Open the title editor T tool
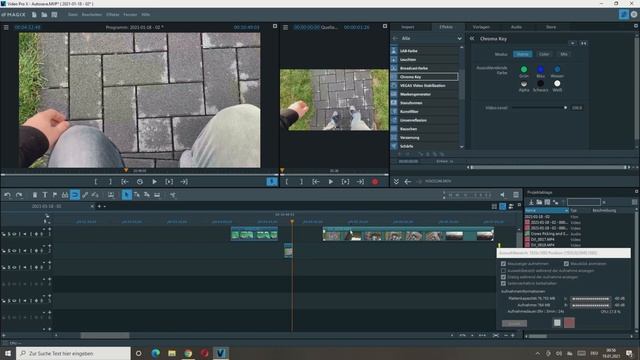 point(45,195)
